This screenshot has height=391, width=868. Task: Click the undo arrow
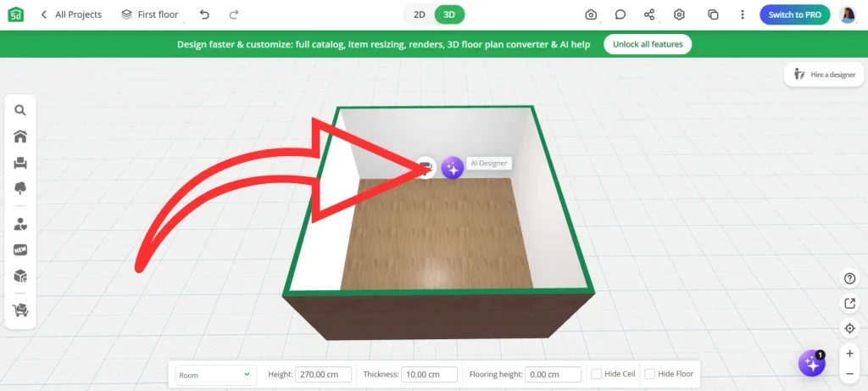[204, 14]
